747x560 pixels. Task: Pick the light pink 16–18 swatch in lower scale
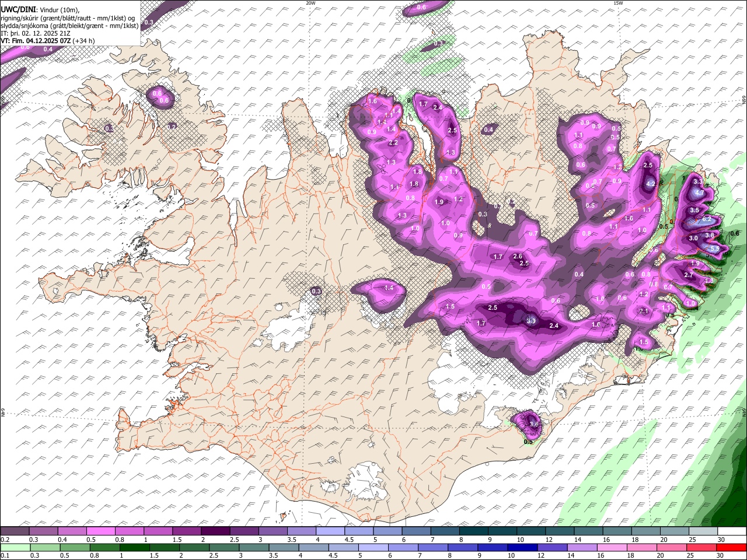tap(612, 547)
